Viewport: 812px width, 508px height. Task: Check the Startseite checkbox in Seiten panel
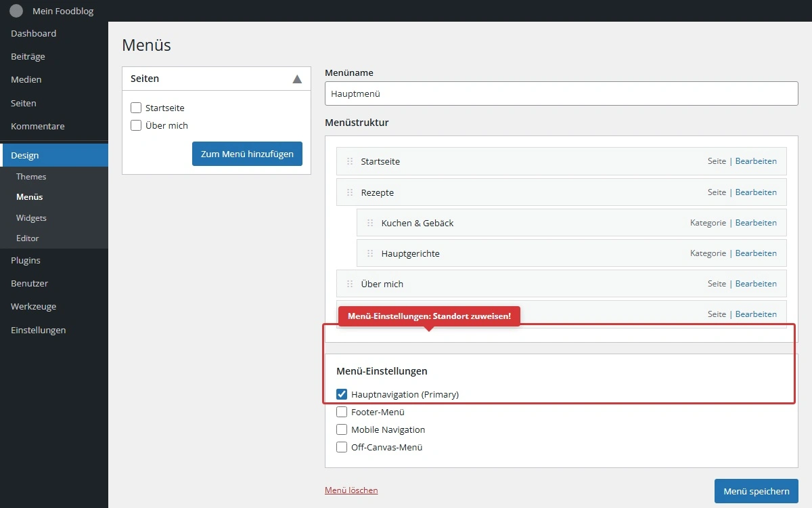click(136, 108)
